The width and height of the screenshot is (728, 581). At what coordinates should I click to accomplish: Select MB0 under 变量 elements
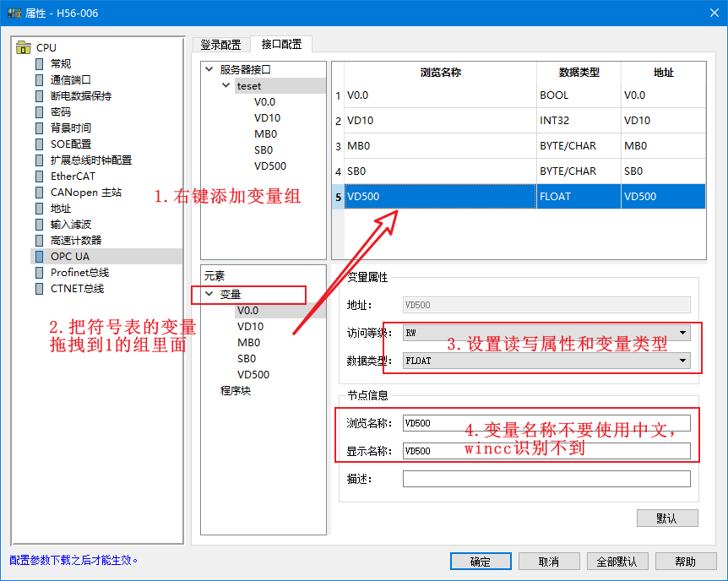[x=249, y=342]
